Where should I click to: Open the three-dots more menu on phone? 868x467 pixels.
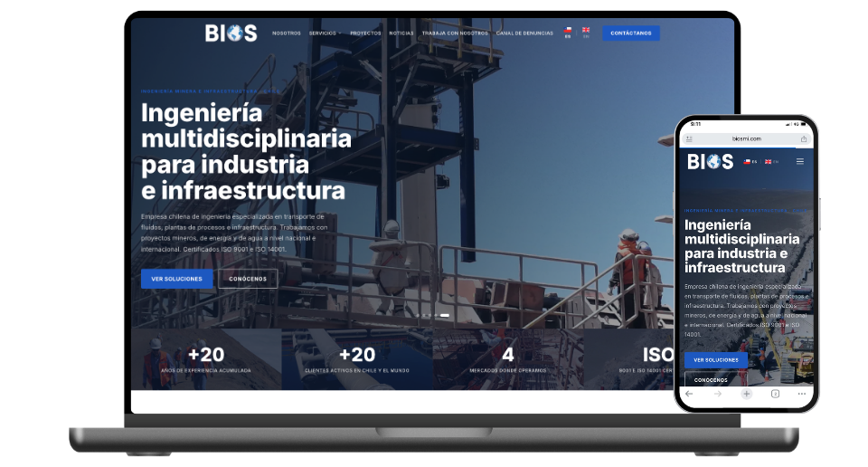coord(802,394)
